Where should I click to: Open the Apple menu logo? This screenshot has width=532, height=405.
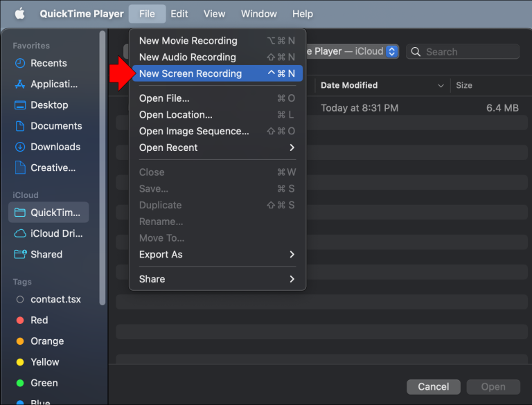pyautogui.click(x=19, y=14)
